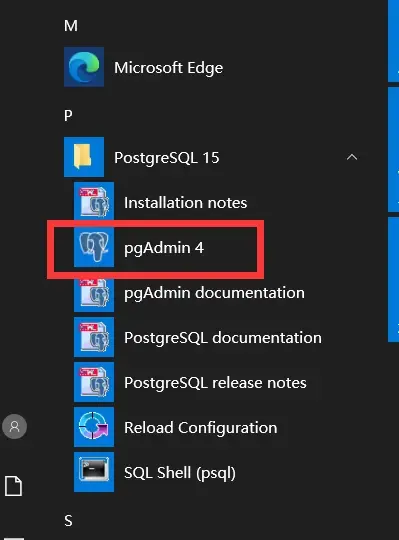Select the PostgreSQL 15 folder label
The image size is (399, 540).
pyautogui.click(x=167, y=158)
